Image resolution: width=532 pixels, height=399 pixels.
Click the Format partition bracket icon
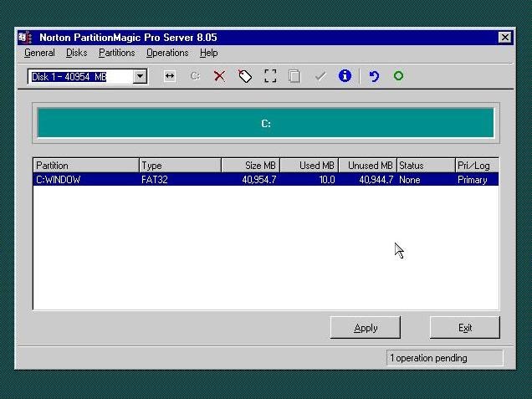tap(270, 76)
